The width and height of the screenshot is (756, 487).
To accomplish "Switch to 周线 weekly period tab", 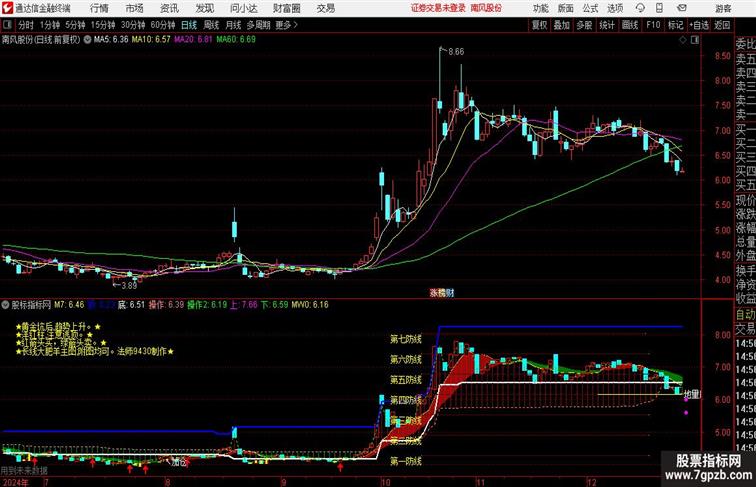I will tap(211, 25).
